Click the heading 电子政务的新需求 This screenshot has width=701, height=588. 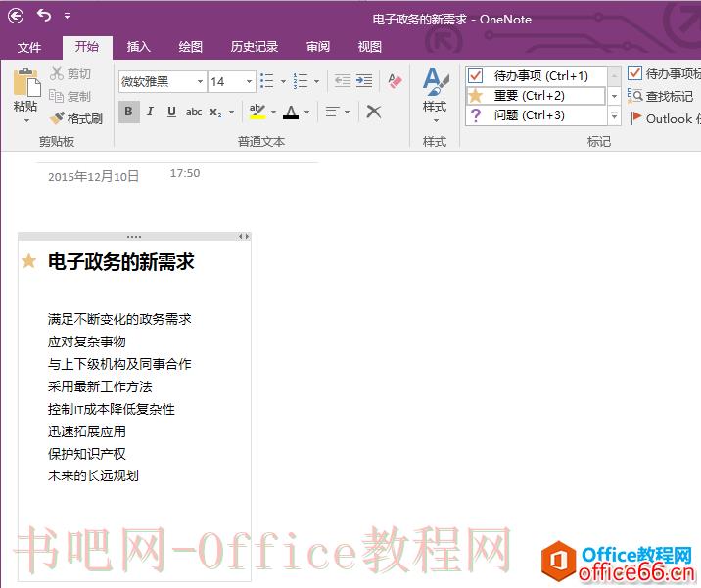pyautogui.click(x=121, y=262)
